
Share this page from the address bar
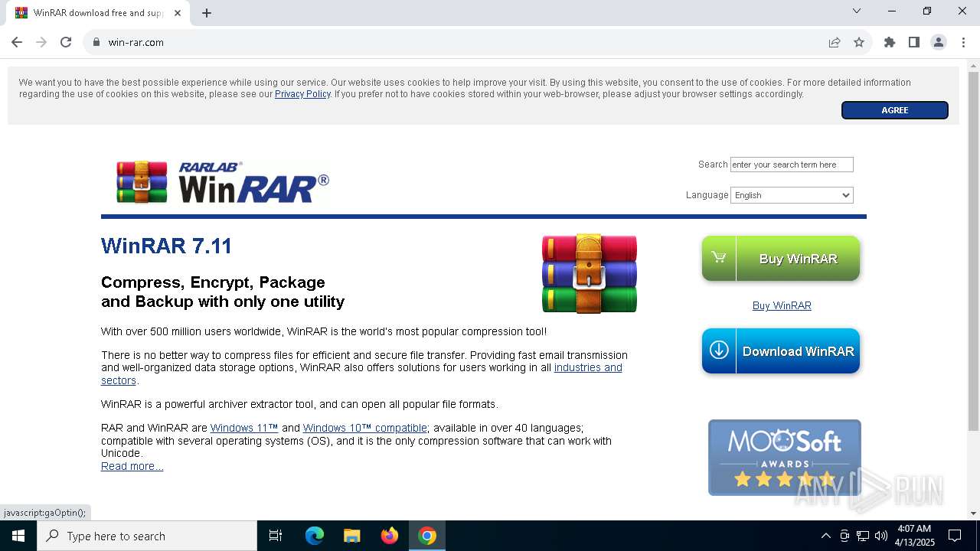pos(835,42)
